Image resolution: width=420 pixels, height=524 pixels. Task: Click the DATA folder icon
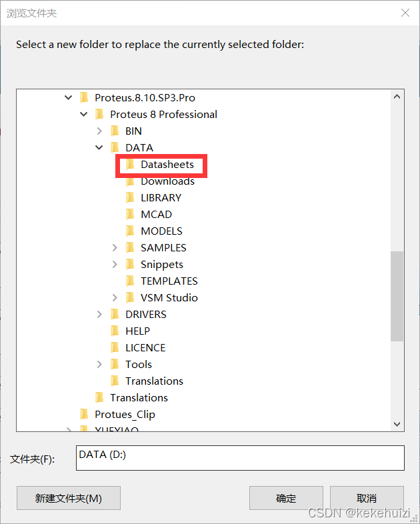click(115, 147)
